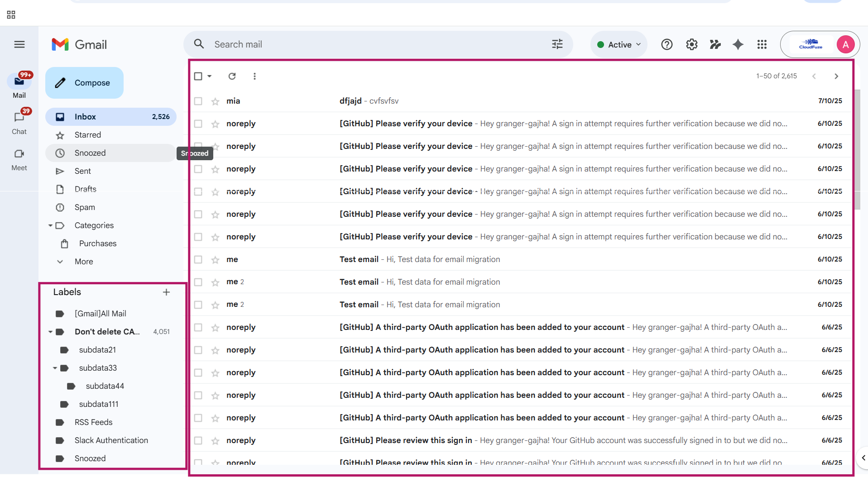Collapse the More section in sidebar

(60, 262)
